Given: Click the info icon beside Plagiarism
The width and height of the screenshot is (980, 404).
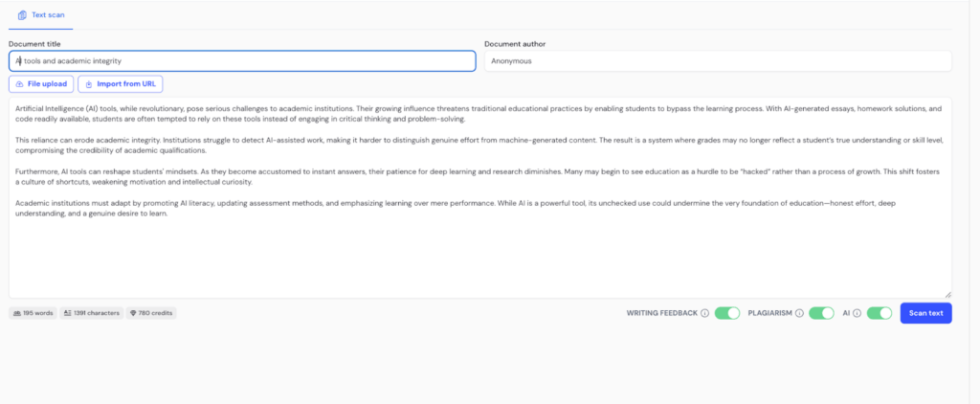Looking at the screenshot, I should point(799,313).
